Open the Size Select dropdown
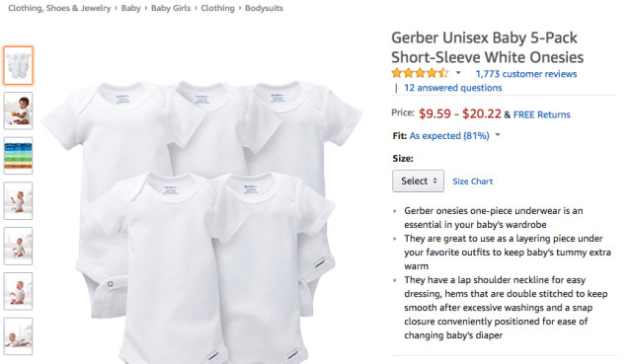 418,181
